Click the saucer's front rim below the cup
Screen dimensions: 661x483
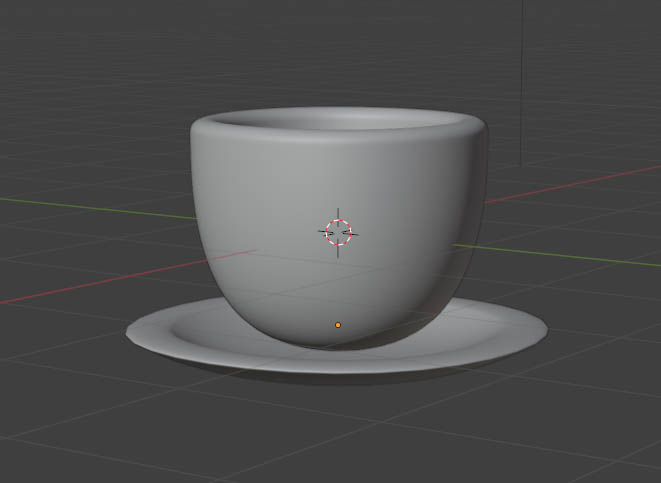click(337, 364)
